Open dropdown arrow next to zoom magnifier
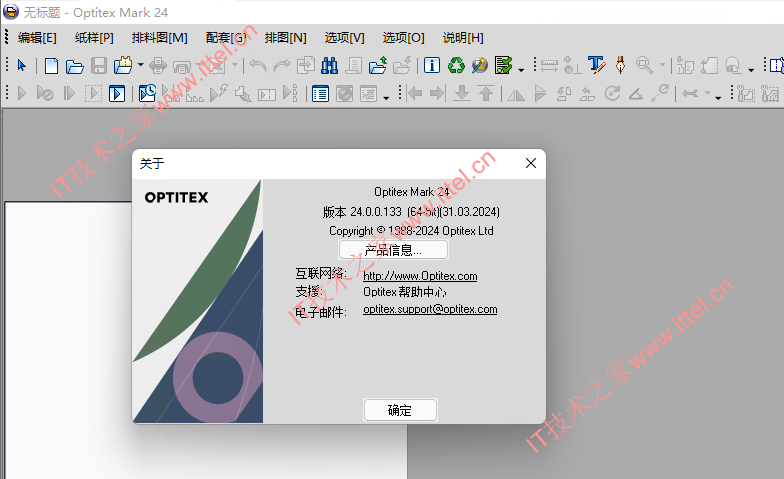784x479 pixels. 662,65
